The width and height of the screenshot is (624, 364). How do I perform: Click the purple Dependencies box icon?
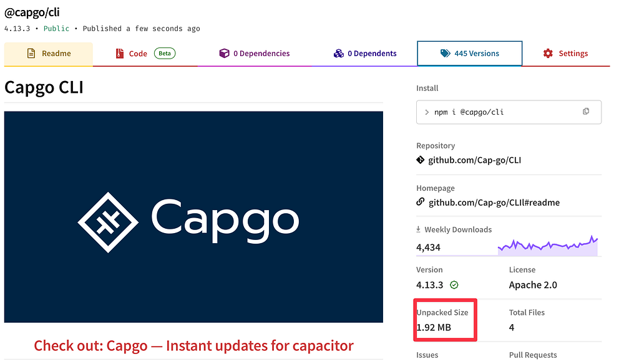click(x=225, y=53)
